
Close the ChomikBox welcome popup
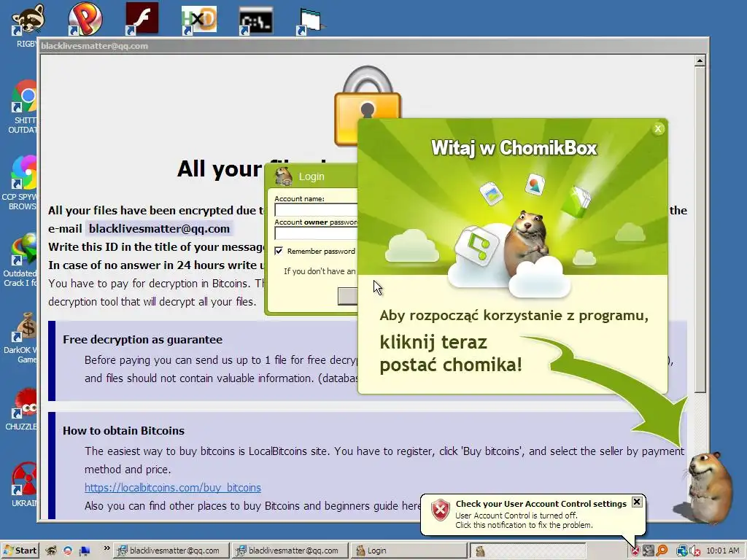[x=658, y=128]
